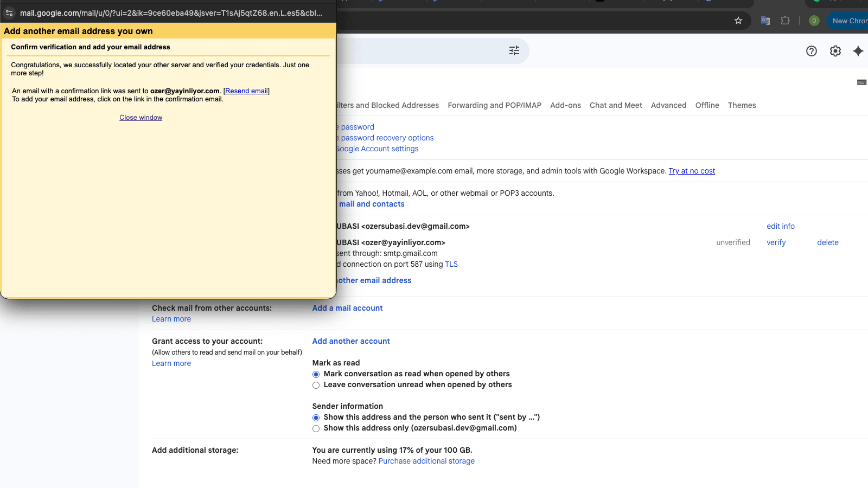This screenshot has height=488, width=868.
Task: Open the Chrome extensions puzzle icon
Action: point(785,21)
